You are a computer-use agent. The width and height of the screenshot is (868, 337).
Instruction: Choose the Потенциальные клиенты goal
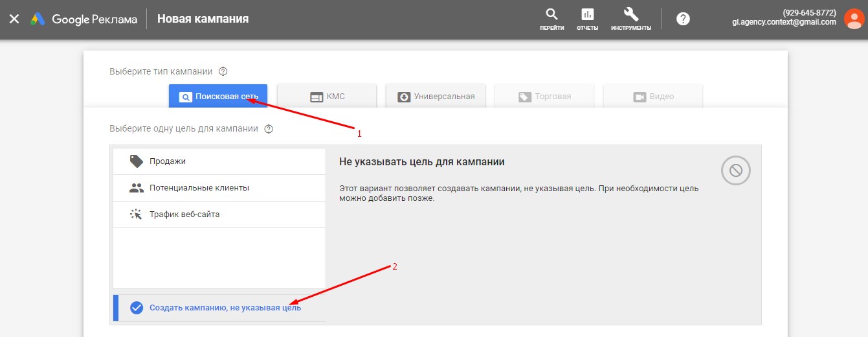click(219, 188)
